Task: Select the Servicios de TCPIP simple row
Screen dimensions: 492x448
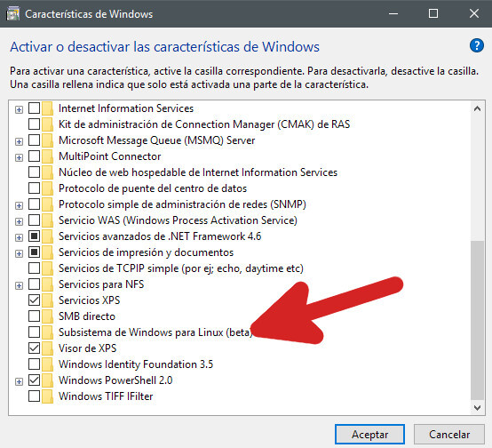Action: click(x=181, y=268)
